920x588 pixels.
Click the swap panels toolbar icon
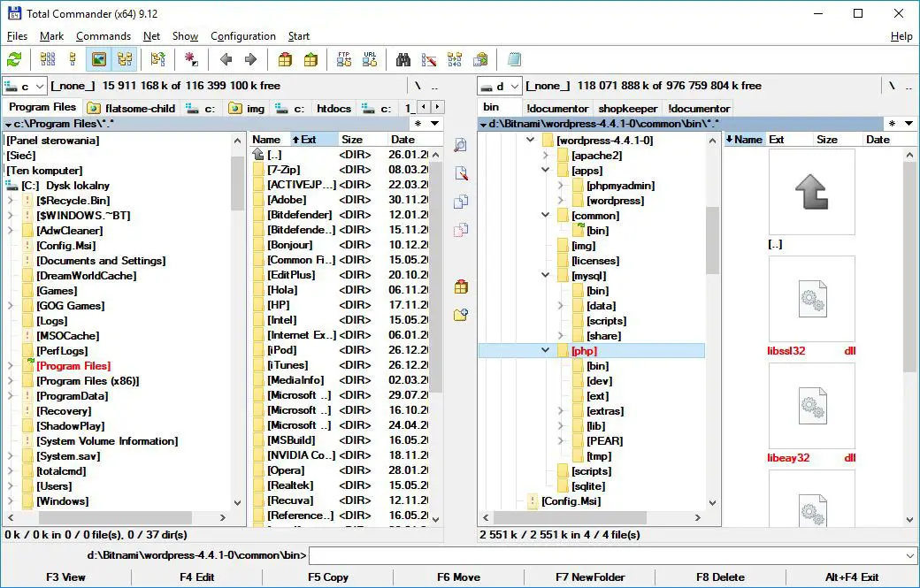click(157, 59)
